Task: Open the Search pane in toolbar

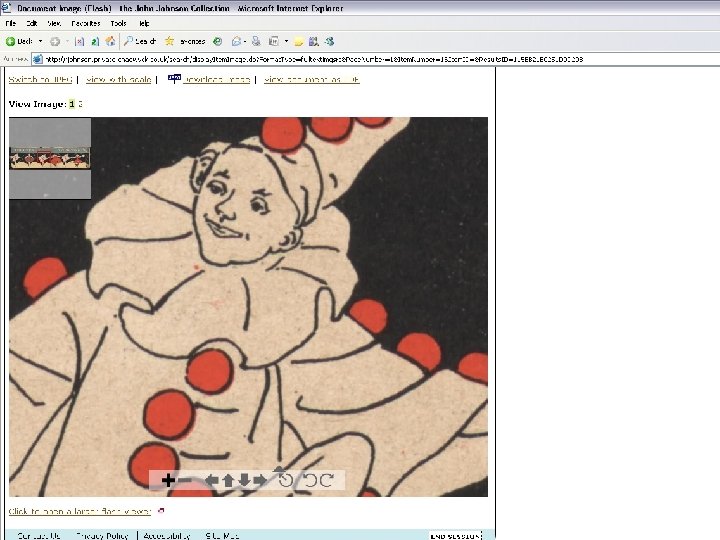Action: [140, 41]
